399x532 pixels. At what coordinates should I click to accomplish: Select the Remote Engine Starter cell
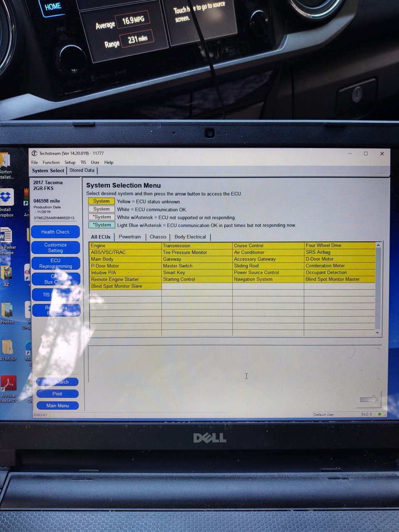(125, 279)
